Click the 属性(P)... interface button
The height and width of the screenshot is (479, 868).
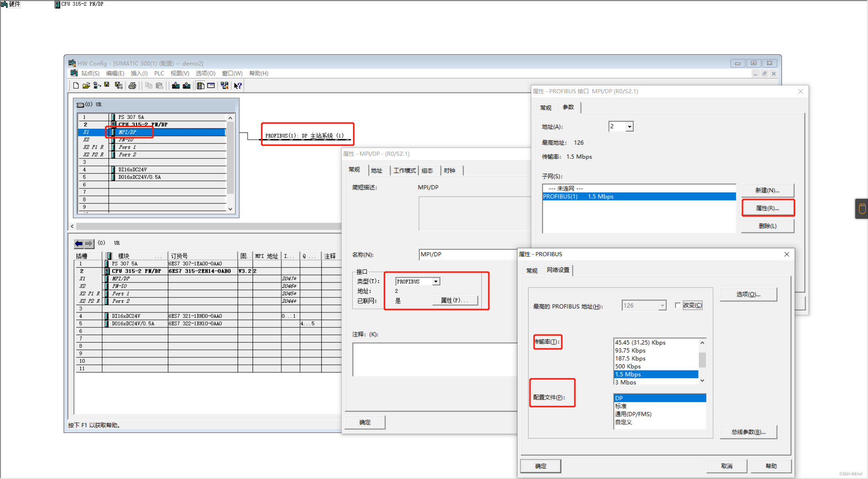click(455, 300)
